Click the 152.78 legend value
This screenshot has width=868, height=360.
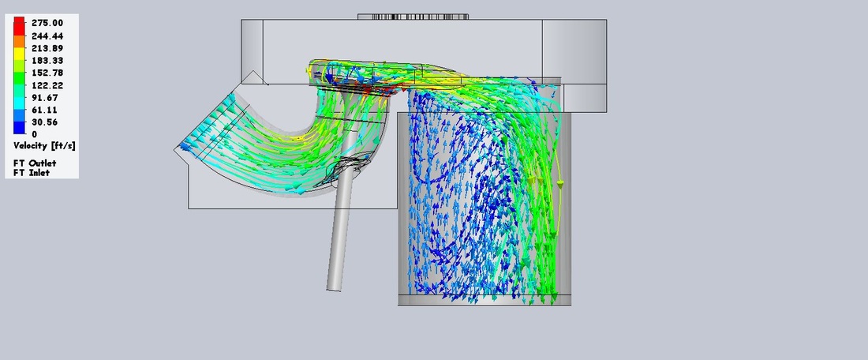47,73
